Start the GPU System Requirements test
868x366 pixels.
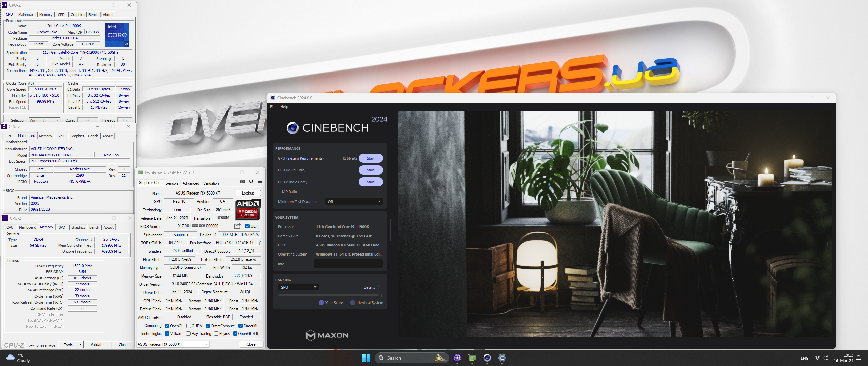[x=371, y=158]
